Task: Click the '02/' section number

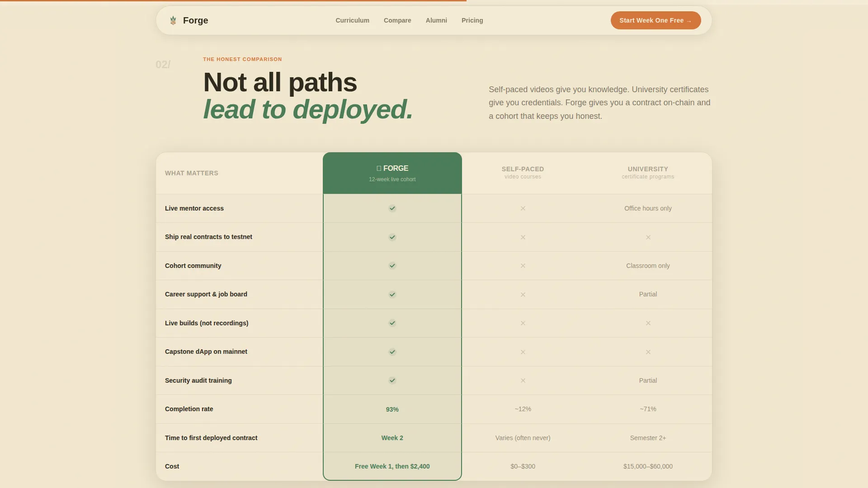Action: (x=163, y=65)
